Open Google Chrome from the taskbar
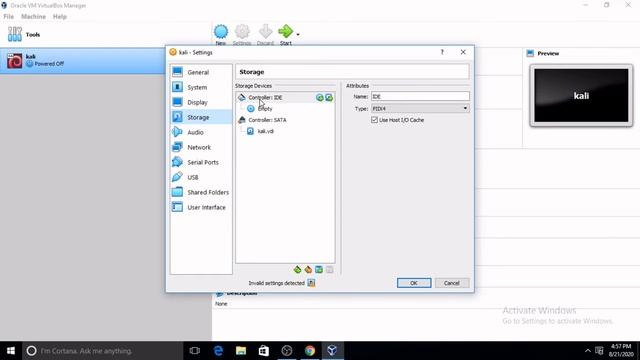This screenshot has height=360, width=640. click(310, 351)
